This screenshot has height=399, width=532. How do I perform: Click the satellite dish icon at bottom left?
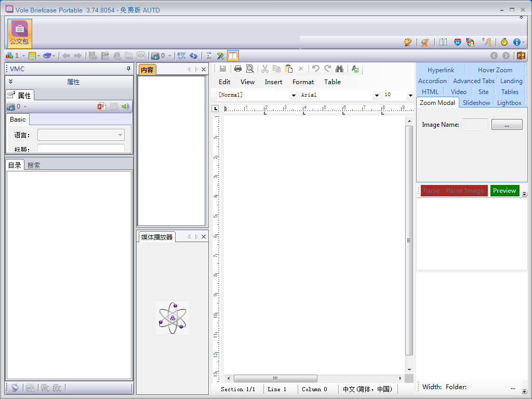coord(15,388)
